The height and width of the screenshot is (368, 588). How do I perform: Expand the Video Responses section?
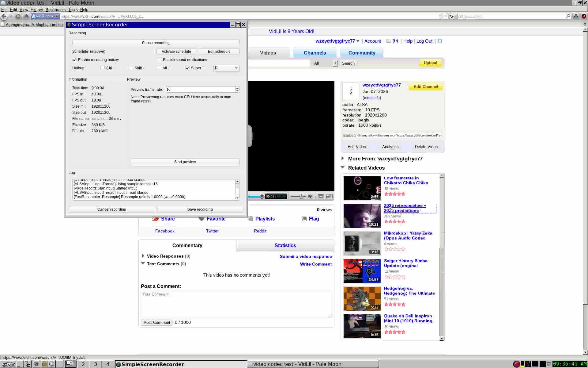click(x=143, y=256)
